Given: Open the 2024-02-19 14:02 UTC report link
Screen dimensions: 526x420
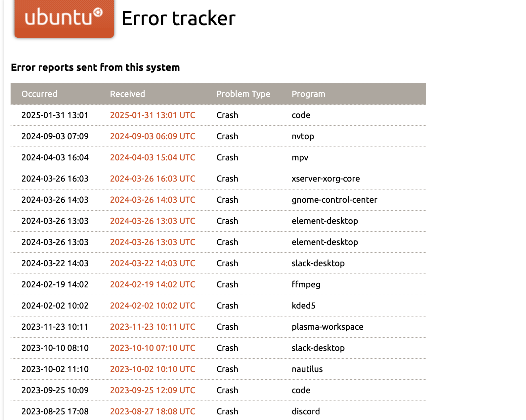Looking at the screenshot, I should pyautogui.click(x=153, y=284).
